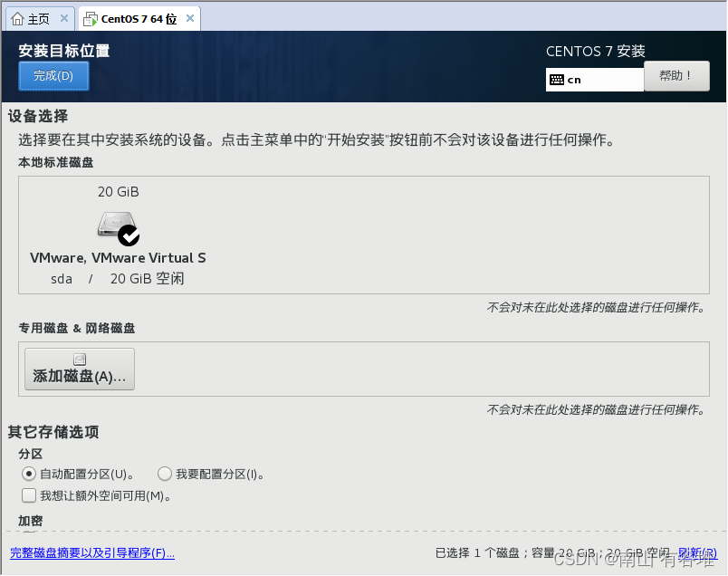Click the checkmark badge on the disk
Viewport: 728px width, 576px height.
(129, 235)
